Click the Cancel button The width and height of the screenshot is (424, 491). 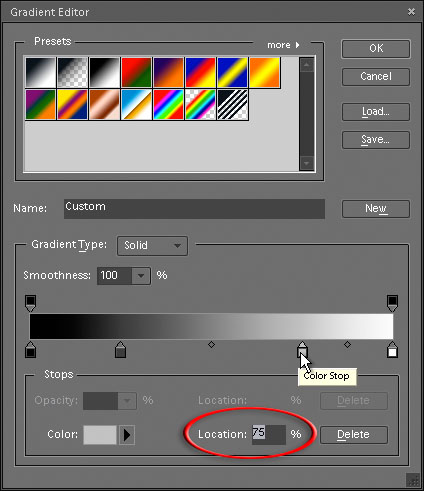pos(376,77)
